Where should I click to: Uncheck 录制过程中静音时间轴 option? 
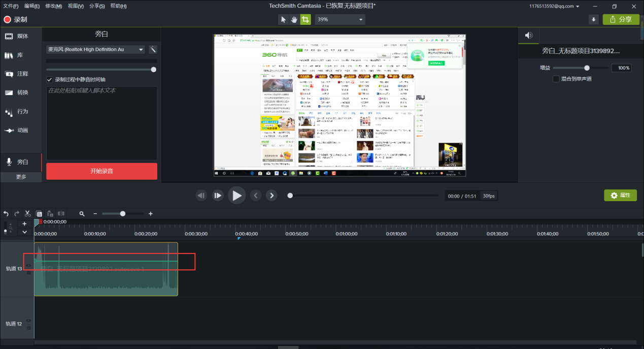click(x=49, y=79)
